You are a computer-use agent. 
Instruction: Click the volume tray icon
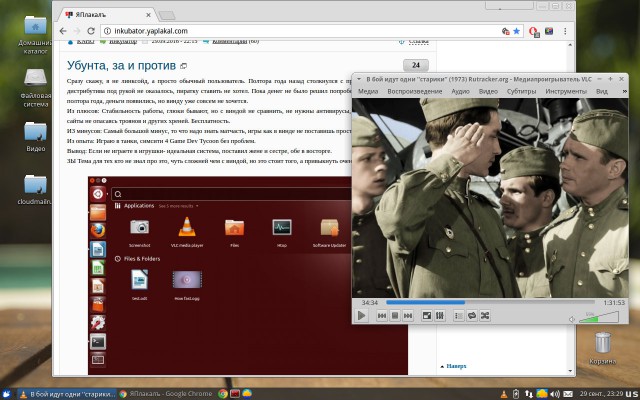tap(555, 394)
